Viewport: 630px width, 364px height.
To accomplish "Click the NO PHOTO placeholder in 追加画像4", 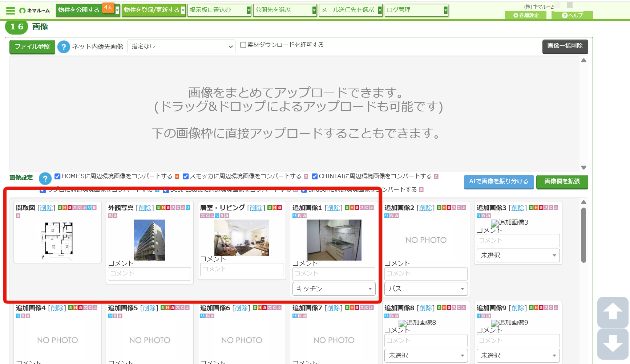I will tap(57, 340).
